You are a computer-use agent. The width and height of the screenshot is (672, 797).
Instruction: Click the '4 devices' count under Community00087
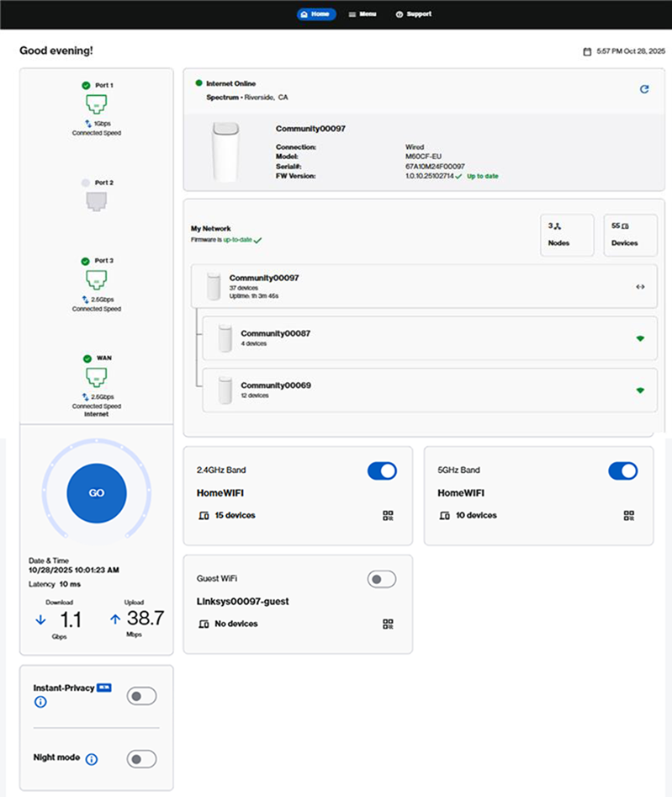pos(253,343)
